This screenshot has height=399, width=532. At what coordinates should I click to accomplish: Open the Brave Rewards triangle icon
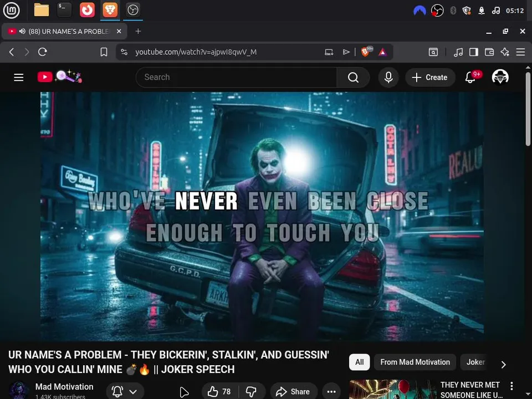coord(383,52)
